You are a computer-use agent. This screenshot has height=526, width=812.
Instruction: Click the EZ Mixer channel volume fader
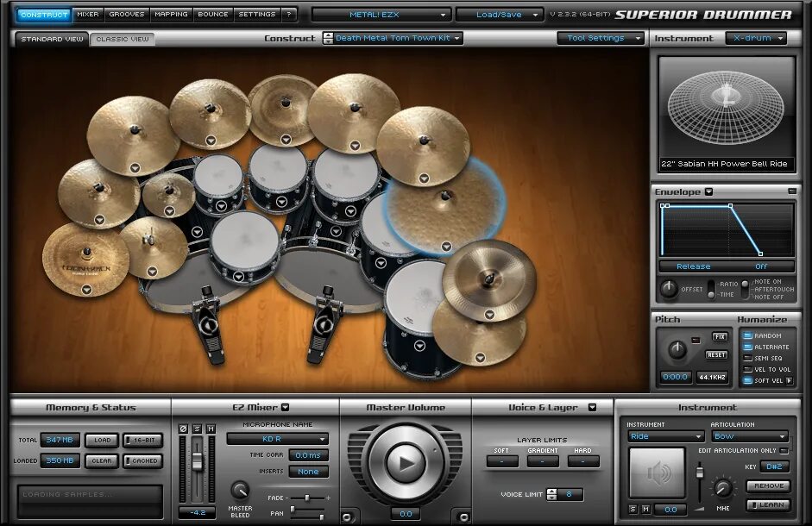pyautogui.click(x=197, y=461)
